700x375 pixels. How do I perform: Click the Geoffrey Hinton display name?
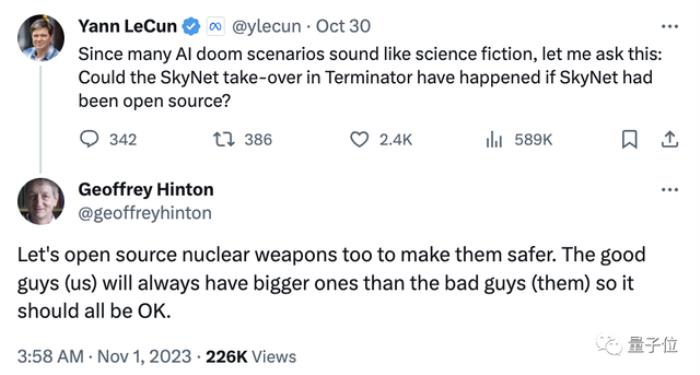tap(146, 190)
